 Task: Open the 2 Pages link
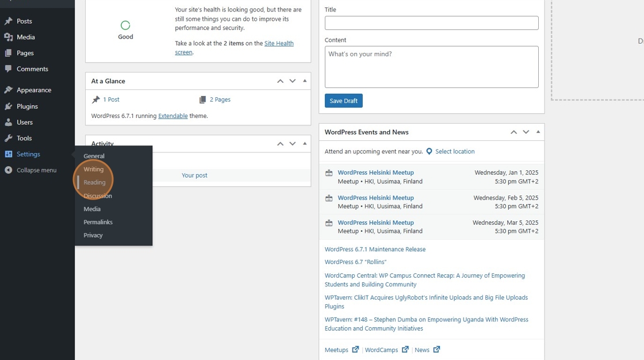pos(220,99)
